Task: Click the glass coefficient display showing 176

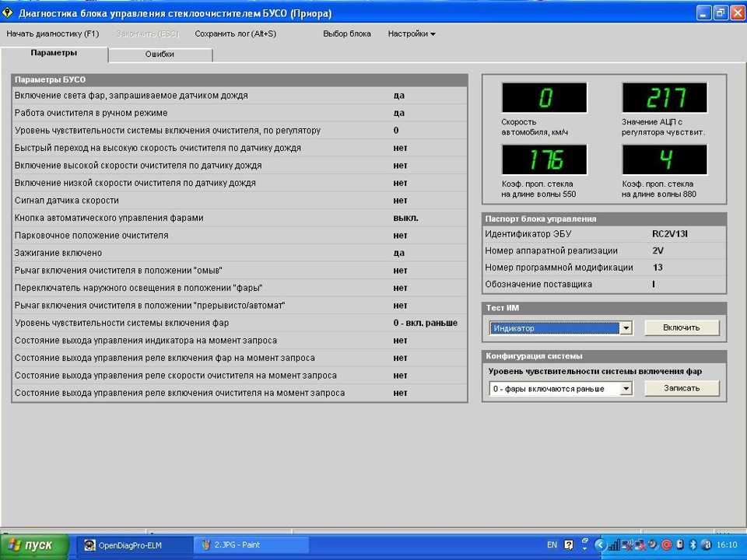Action: (x=545, y=159)
